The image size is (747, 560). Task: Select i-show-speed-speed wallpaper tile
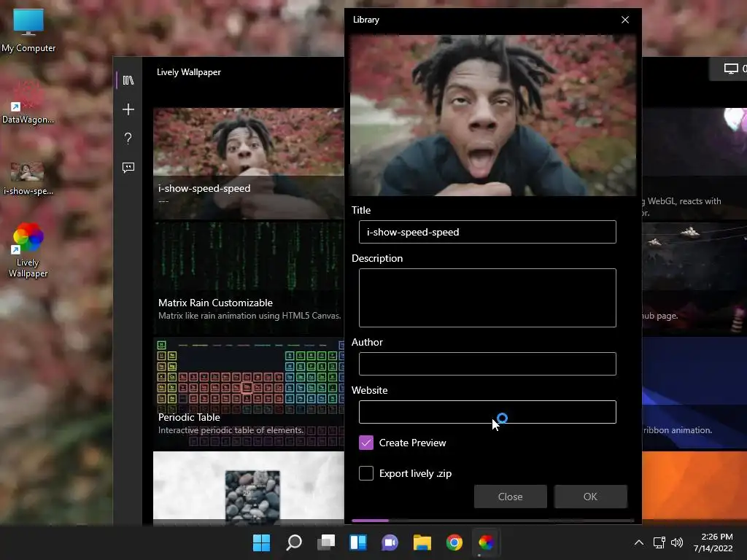click(x=249, y=163)
